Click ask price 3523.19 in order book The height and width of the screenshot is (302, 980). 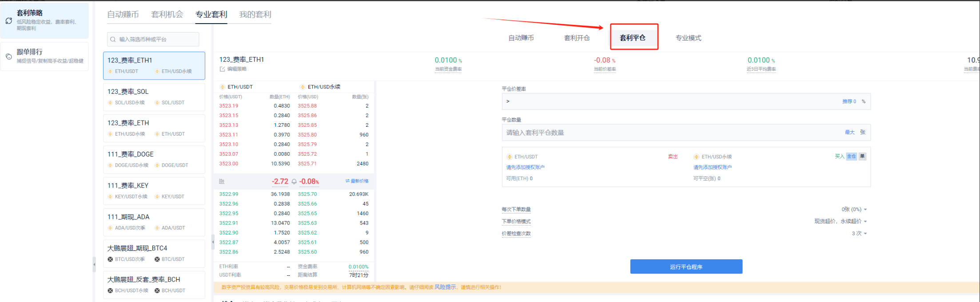(229, 106)
